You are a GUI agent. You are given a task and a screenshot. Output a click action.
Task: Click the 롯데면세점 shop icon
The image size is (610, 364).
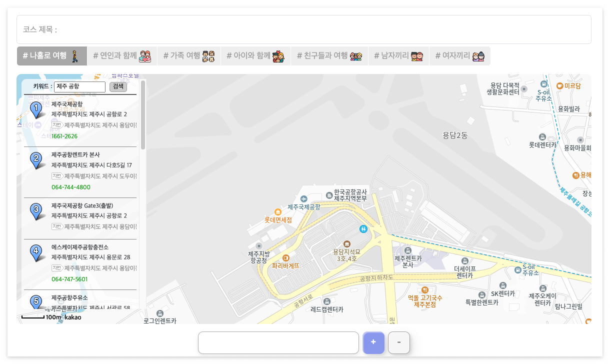click(278, 212)
